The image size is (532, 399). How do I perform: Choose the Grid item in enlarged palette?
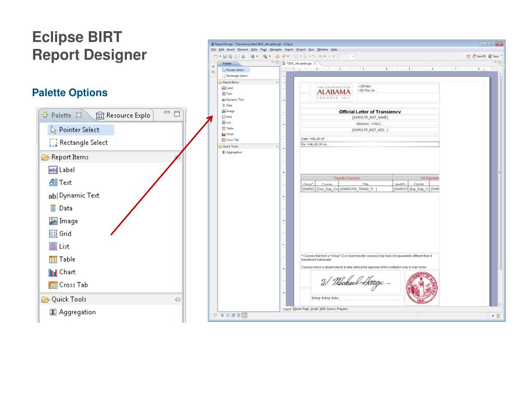tap(60, 233)
